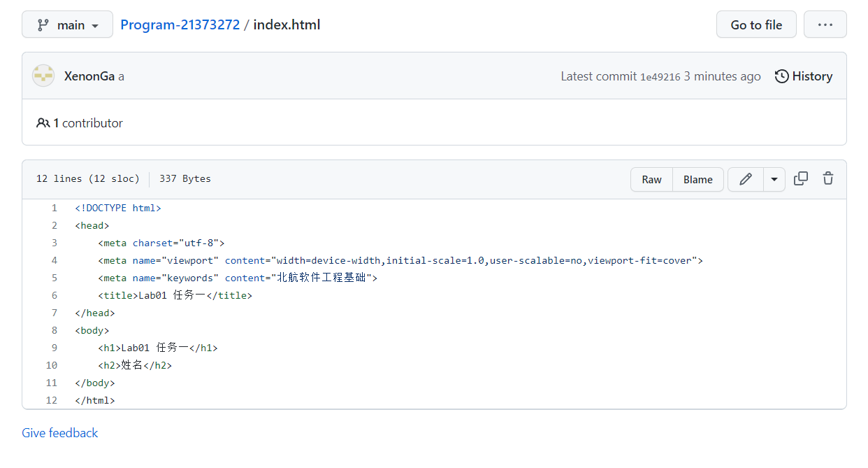Viewport: 868px width, 468px height.
Task: Click the "<!DOCTYPE html>" code line
Action: [118, 208]
